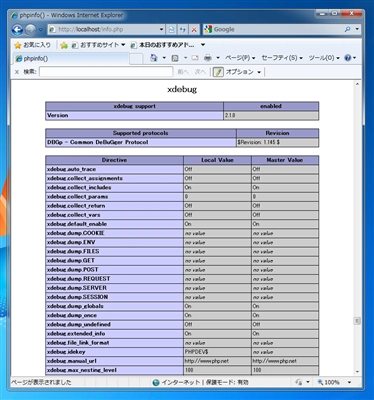Click the Feeds icon in command bar
Viewport: 374px width, 400px height.
175,58
